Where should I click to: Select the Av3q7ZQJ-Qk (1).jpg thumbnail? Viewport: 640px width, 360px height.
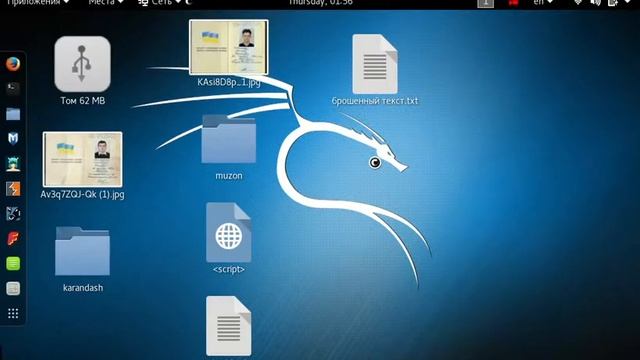click(x=82, y=159)
